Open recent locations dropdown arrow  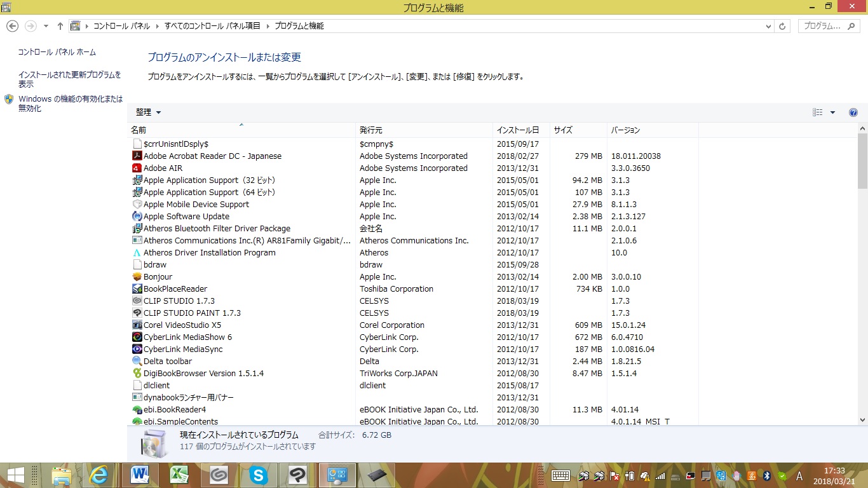point(46,26)
